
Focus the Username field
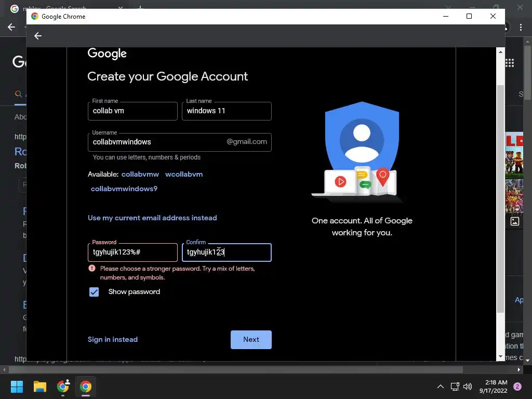pyautogui.click(x=179, y=142)
